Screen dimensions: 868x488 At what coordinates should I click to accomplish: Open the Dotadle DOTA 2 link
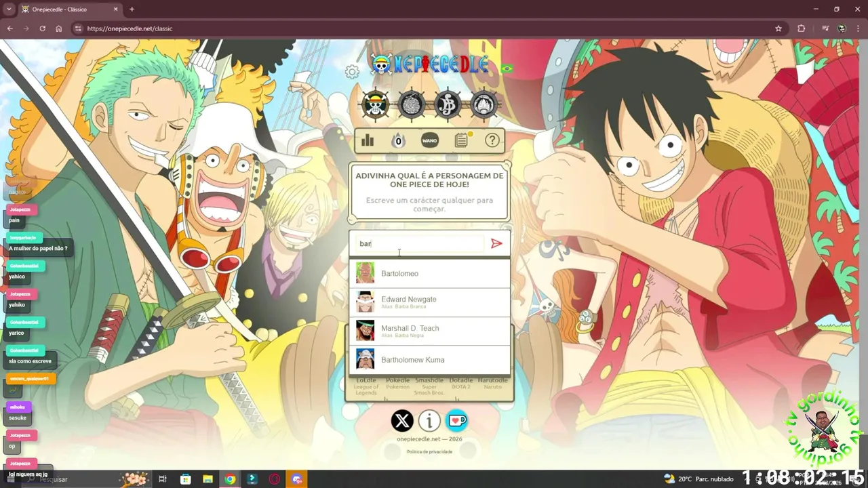(461, 384)
